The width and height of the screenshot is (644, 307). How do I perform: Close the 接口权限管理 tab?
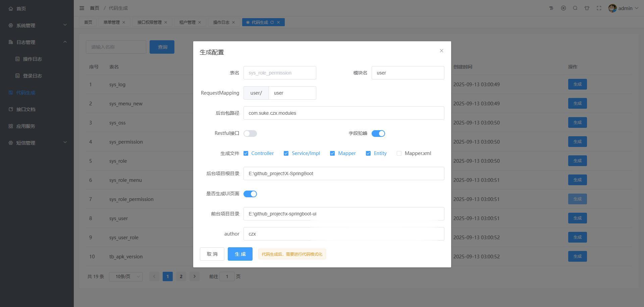pyautogui.click(x=166, y=22)
